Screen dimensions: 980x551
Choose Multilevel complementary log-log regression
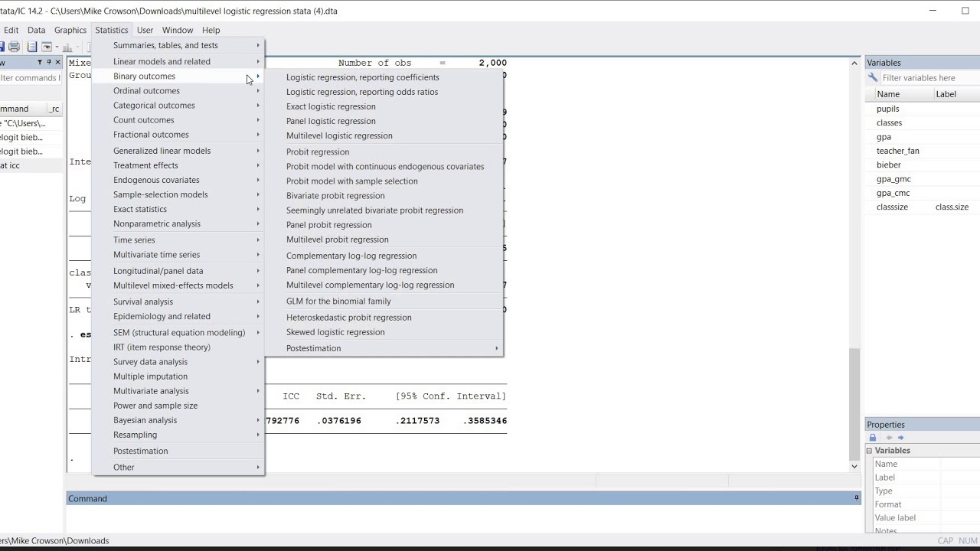coord(384,285)
